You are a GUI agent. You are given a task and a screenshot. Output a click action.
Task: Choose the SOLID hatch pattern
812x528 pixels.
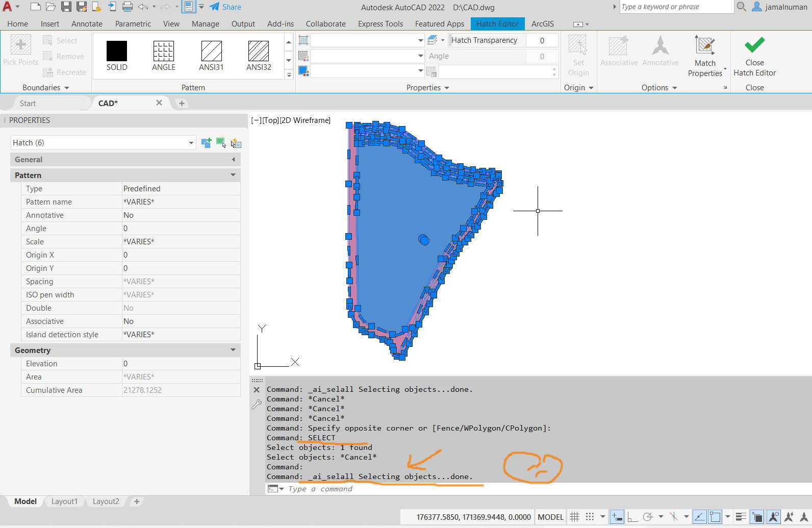[x=117, y=56]
